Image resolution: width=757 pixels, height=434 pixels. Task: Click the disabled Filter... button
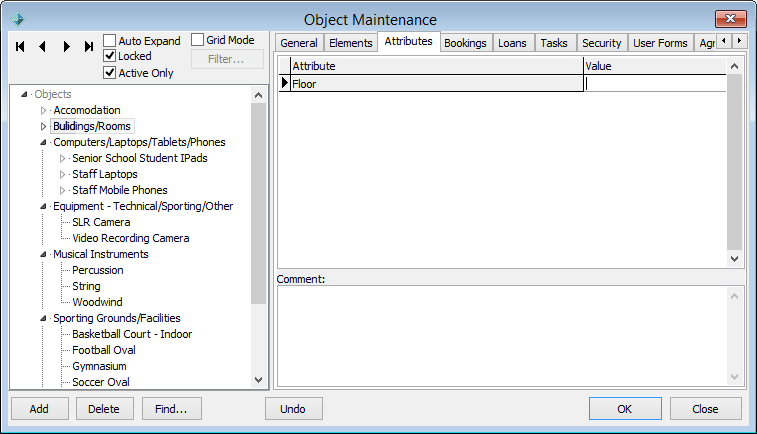(227, 59)
